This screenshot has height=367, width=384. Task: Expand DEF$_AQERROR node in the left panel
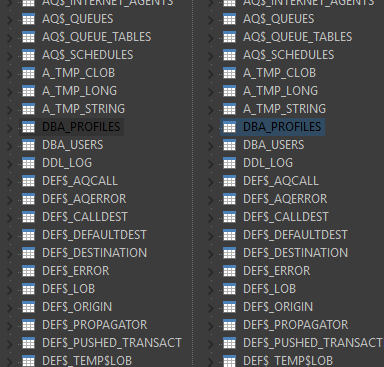10,200
